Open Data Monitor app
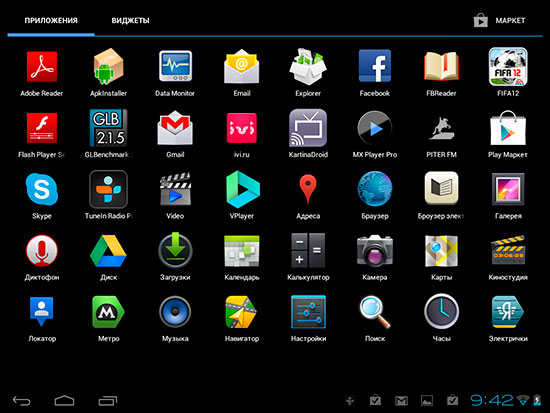Viewport: 550px width, 413px height. point(175,67)
